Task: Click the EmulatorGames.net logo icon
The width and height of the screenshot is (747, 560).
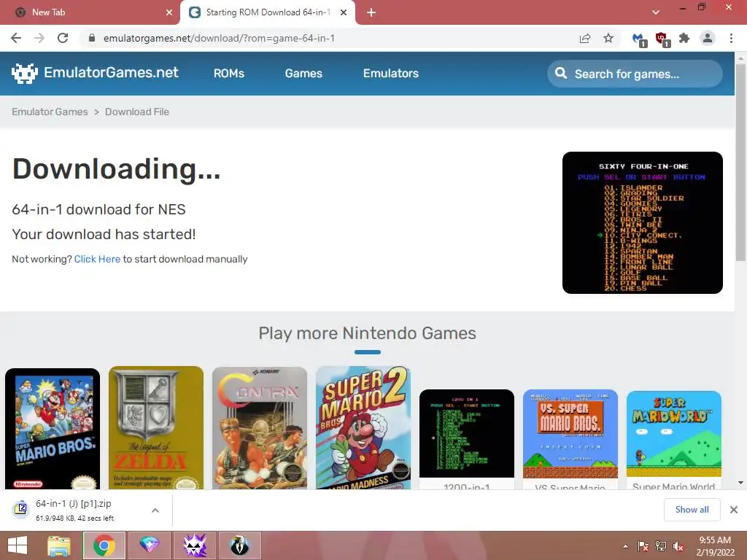Action: coord(24,73)
